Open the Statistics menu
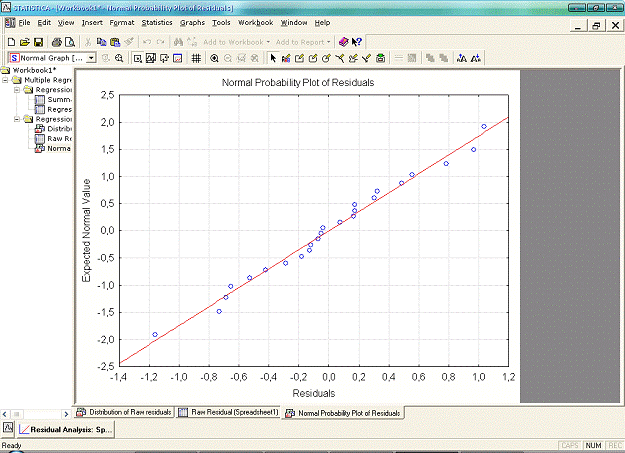625x453 pixels. 156,21
